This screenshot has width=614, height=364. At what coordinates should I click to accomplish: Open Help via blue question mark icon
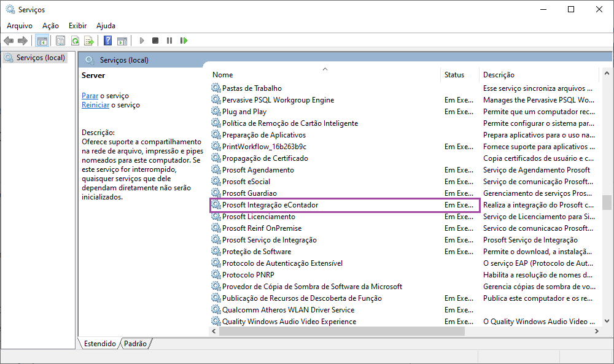[107, 41]
